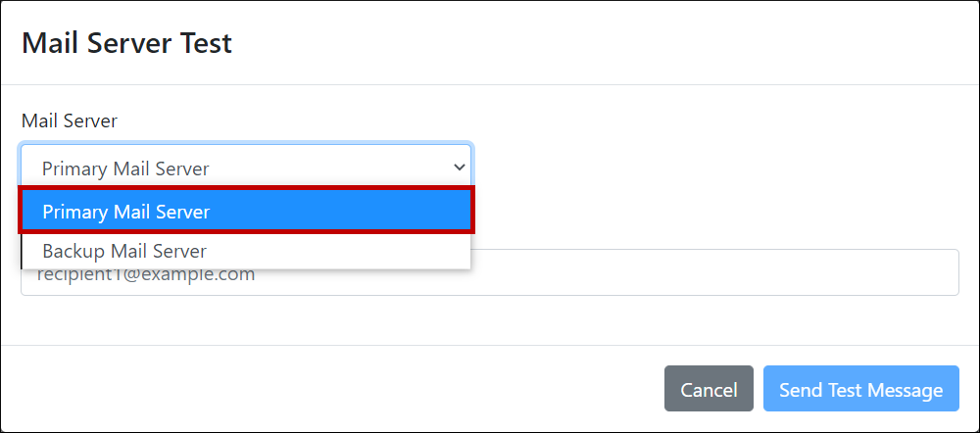Select the second option in server list
The height and width of the screenshot is (433, 980).
pos(245,251)
